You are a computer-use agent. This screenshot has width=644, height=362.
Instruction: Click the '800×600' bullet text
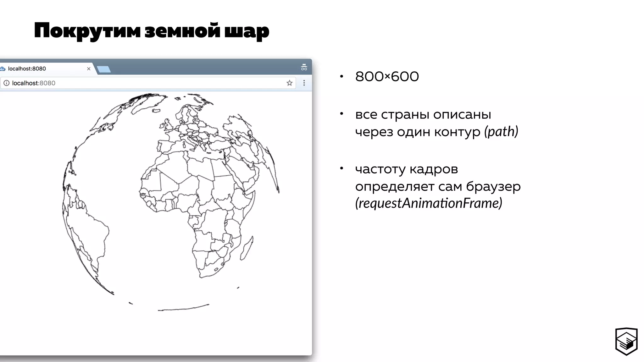387,76
